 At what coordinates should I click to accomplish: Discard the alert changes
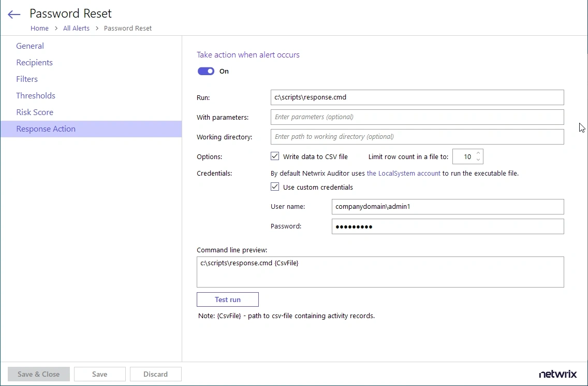tap(155, 374)
